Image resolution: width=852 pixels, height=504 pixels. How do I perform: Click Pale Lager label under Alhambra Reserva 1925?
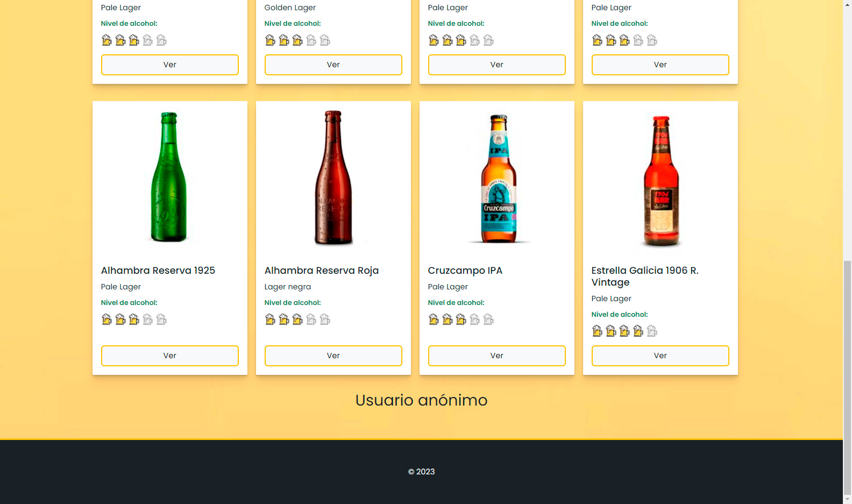pyautogui.click(x=121, y=287)
